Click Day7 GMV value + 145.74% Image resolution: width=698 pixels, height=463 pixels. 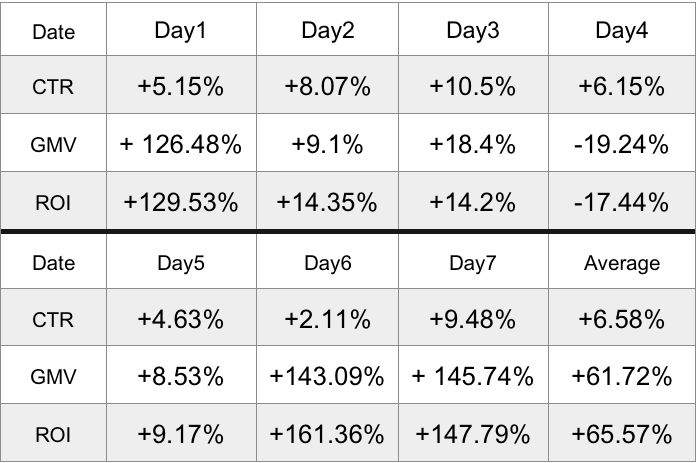[x=473, y=377]
